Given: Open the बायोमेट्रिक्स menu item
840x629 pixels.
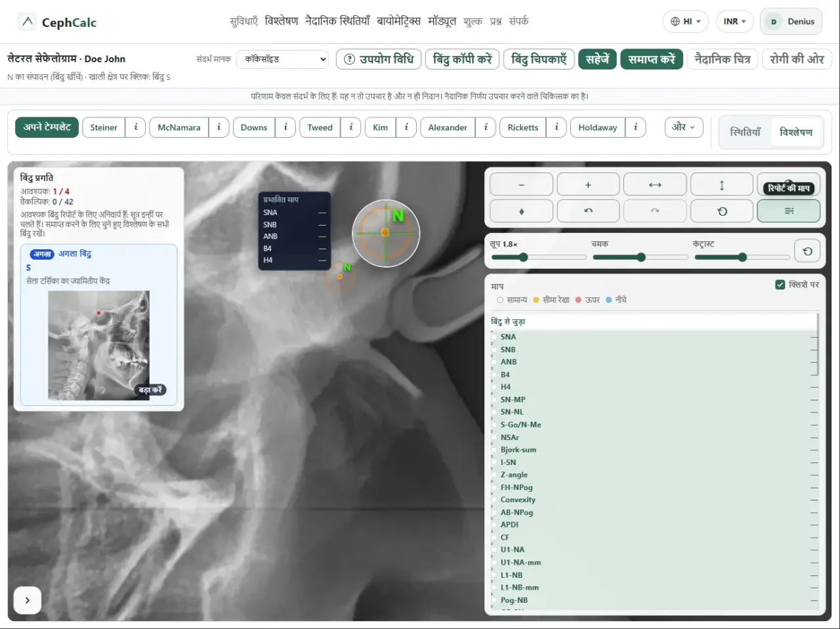Looking at the screenshot, I should pos(398,21).
